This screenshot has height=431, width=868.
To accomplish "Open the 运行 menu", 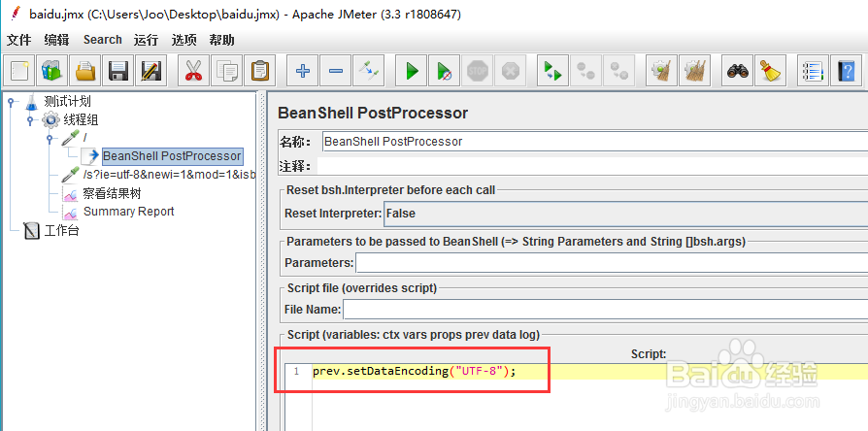I will pyautogui.click(x=146, y=40).
